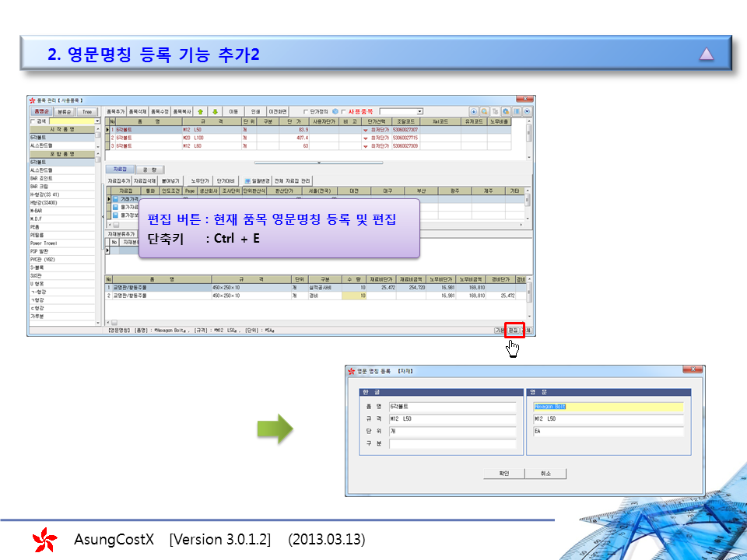Open the yellow search dropdown in left panel
747x560 pixels.
(97, 121)
